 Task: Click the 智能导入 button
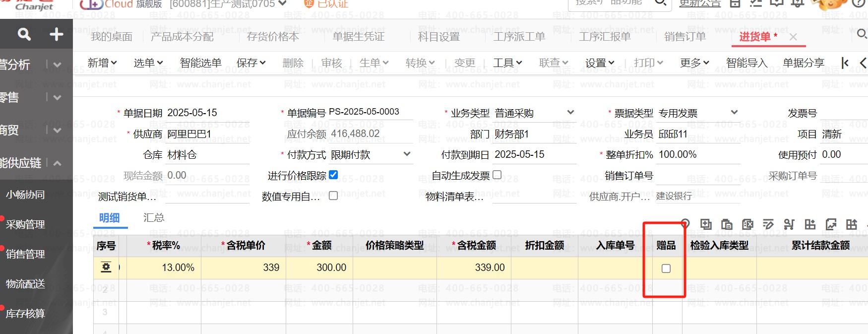pyautogui.click(x=746, y=63)
